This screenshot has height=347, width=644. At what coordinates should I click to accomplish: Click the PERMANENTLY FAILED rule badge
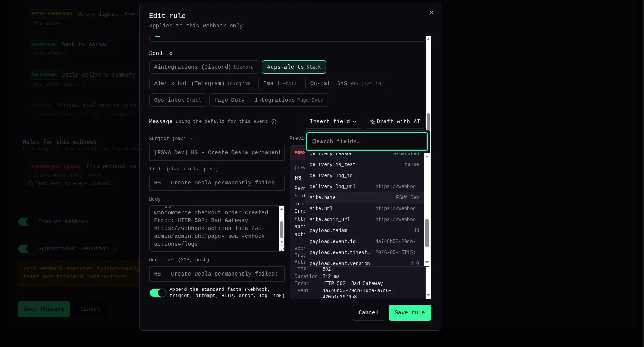[x=56, y=166]
